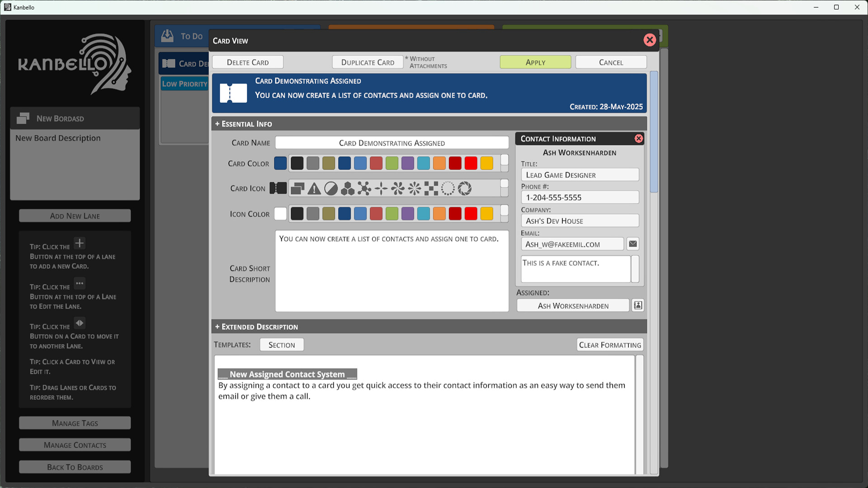Open the Section templates dropdown

tap(281, 344)
